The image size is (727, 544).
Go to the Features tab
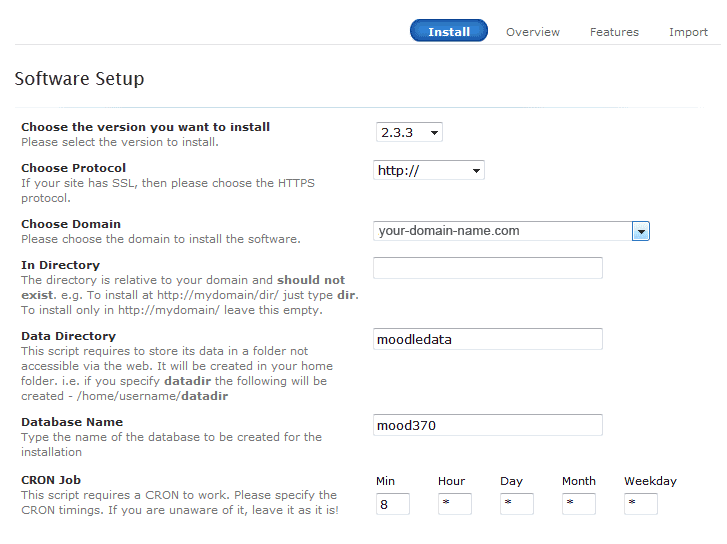pos(614,32)
